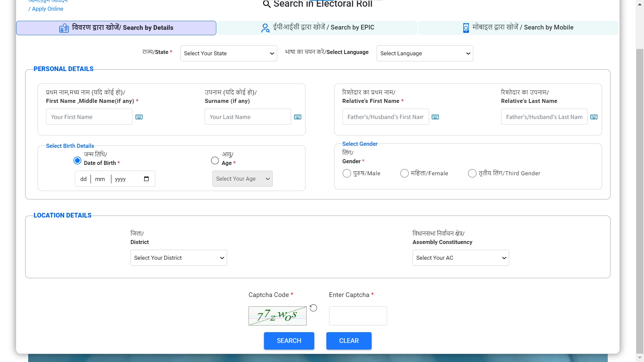Choose Third Gender radio option

472,173
